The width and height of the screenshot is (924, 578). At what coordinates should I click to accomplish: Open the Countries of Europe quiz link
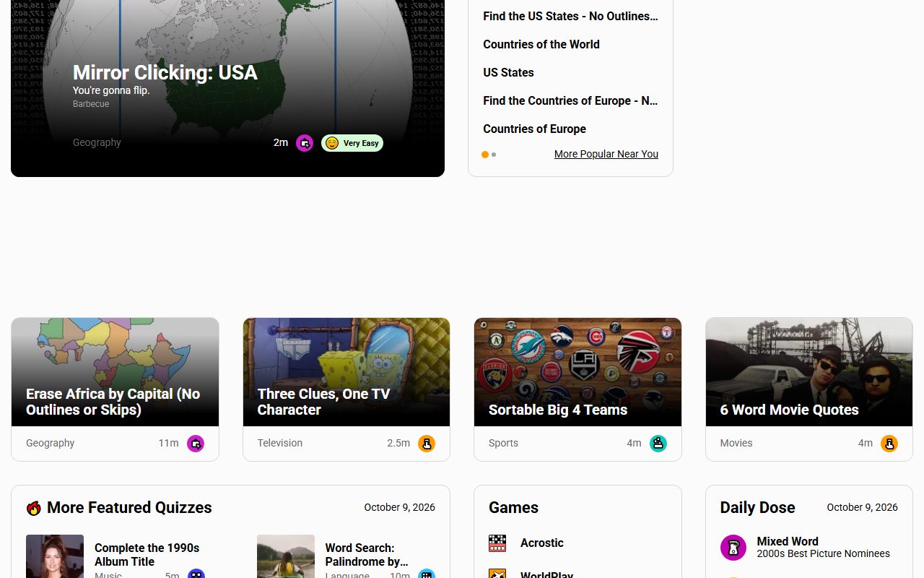point(534,129)
